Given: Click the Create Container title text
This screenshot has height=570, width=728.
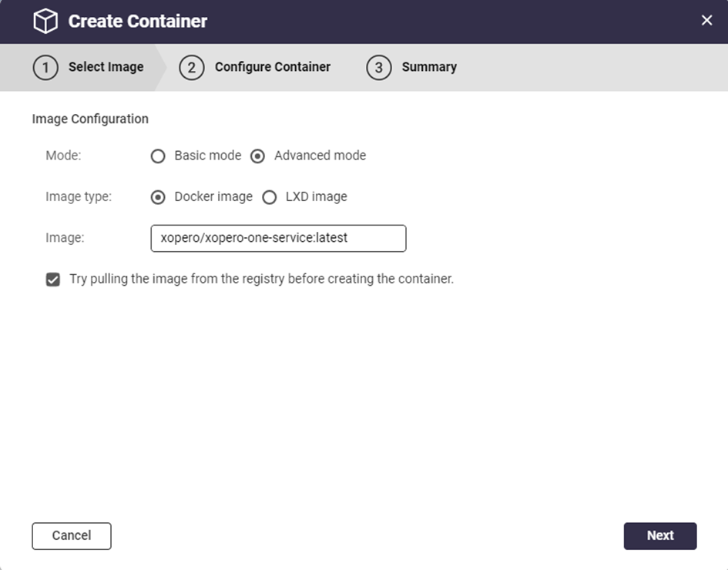Looking at the screenshot, I should tap(137, 22).
